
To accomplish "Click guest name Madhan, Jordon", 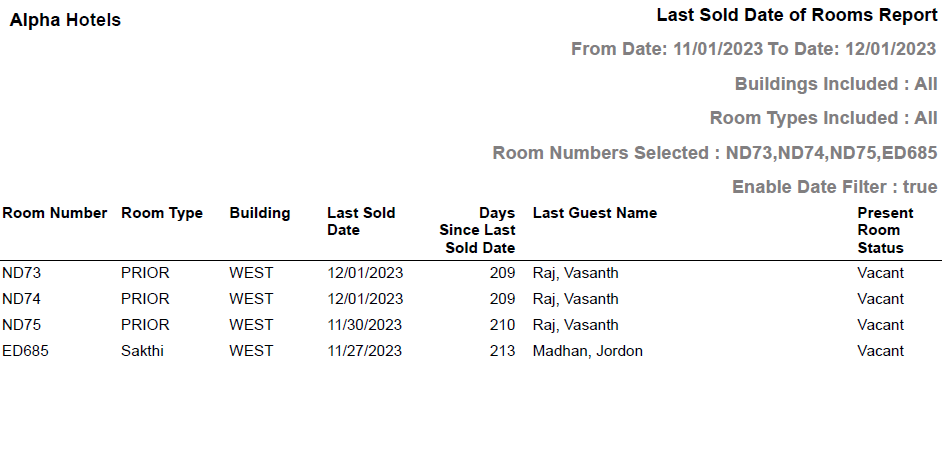I will [x=588, y=351].
